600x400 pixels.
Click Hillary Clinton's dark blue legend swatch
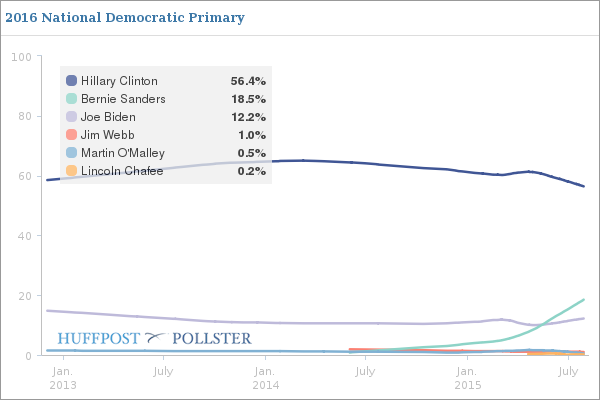click(x=72, y=81)
